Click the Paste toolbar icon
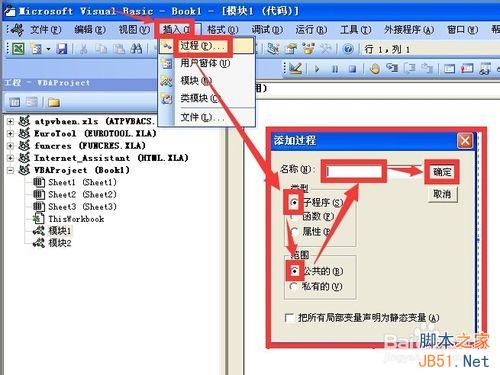Viewport: 500px width, 375px height. point(118,49)
